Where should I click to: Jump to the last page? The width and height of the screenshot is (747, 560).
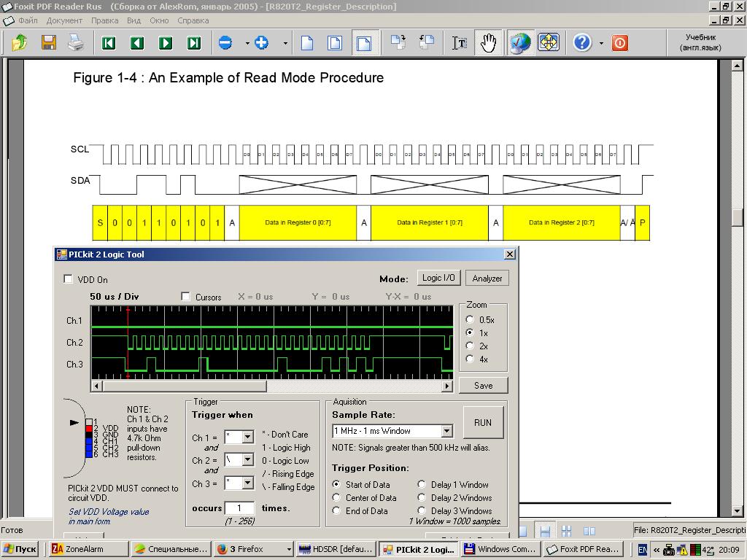click(194, 43)
